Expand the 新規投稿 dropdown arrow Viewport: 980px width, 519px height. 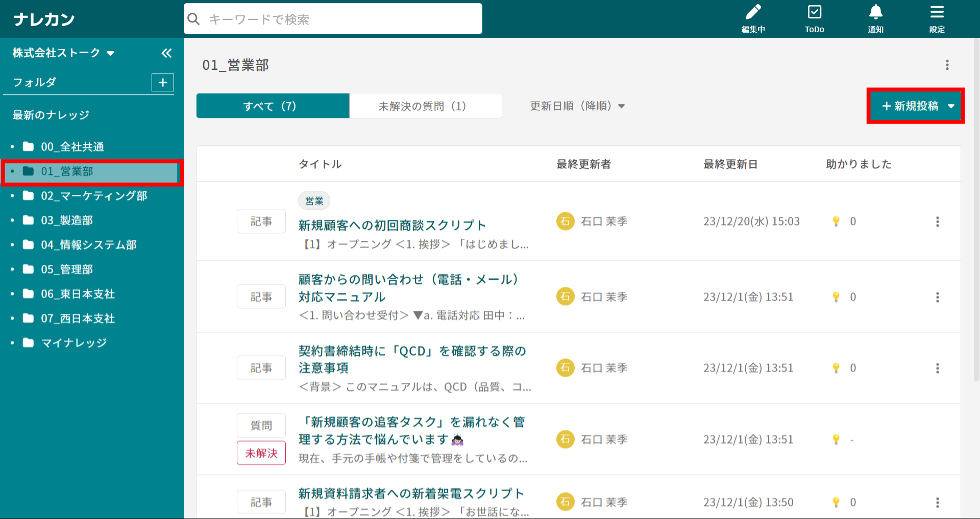(x=951, y=106)
